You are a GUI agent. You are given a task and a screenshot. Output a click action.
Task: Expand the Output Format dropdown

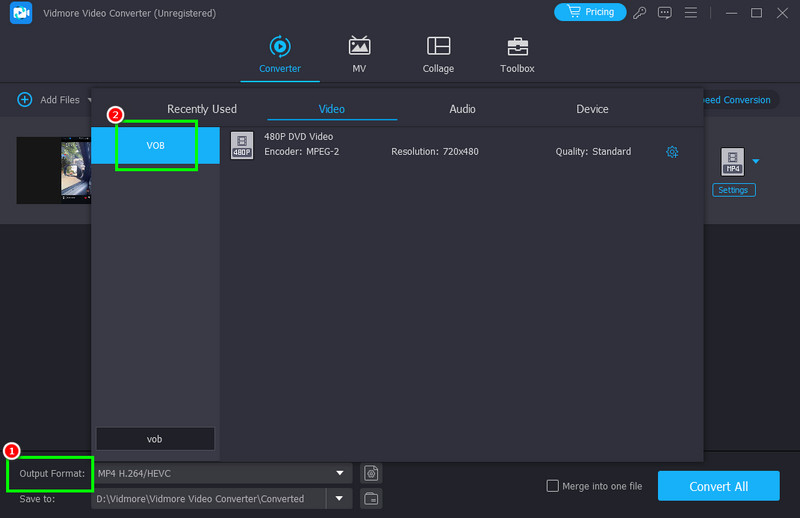coord(341,473)
